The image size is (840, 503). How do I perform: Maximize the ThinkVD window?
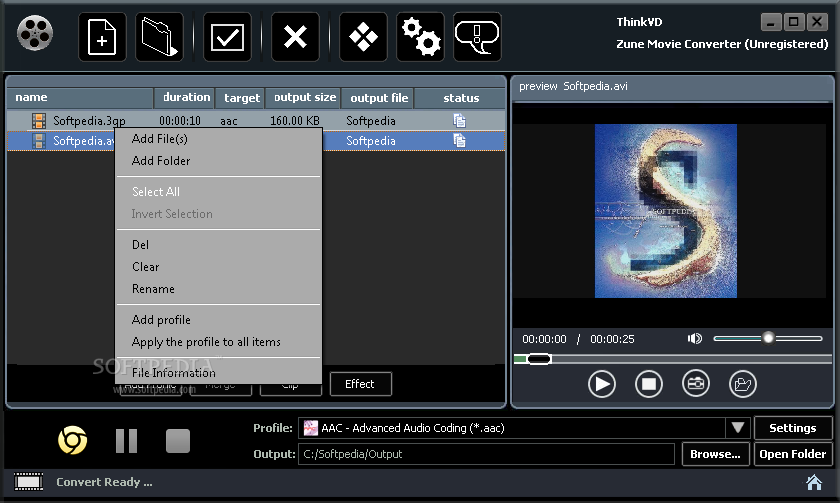point(794,22)
